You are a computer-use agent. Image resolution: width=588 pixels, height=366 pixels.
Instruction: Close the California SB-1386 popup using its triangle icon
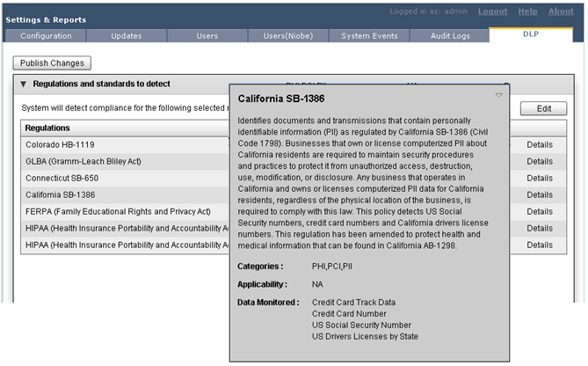[x=498, y=95]
